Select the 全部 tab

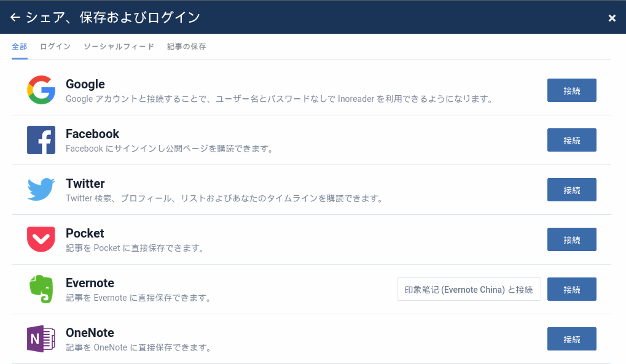coord(20,47)
